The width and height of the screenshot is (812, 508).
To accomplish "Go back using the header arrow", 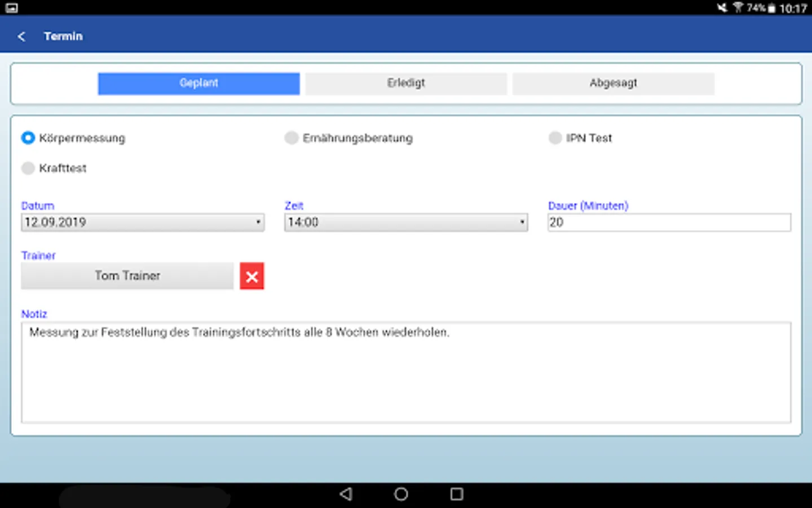I will point(21,37).
